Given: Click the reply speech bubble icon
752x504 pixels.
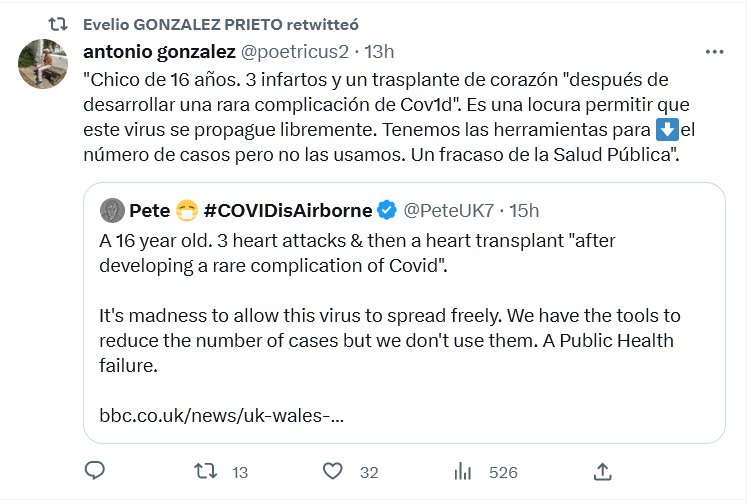Looking at the screenshot, I should click(96, 471).
